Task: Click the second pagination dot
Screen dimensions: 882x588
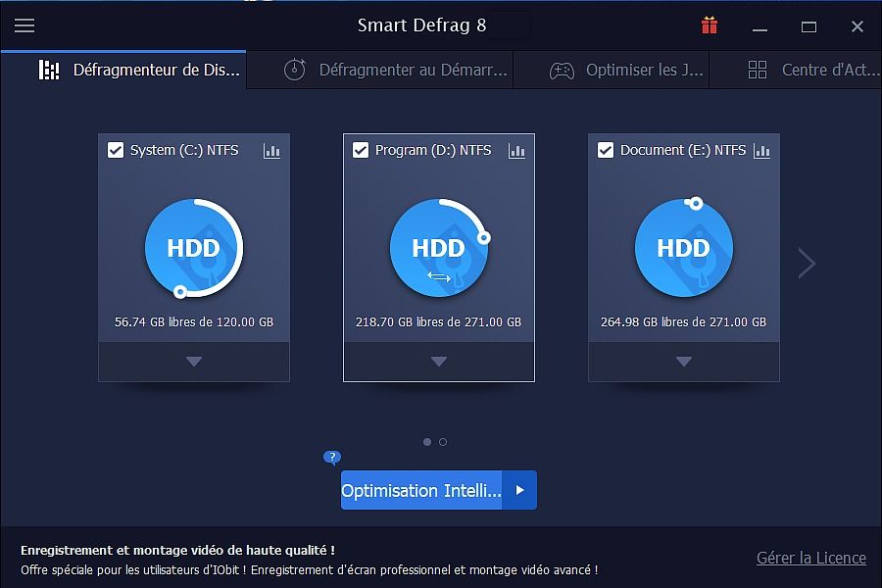Action: coord(443,442)
